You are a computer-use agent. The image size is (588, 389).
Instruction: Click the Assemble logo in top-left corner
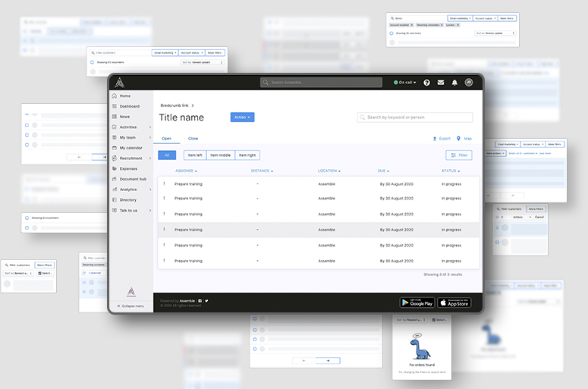pyautogui.click(x=119, y=82)
